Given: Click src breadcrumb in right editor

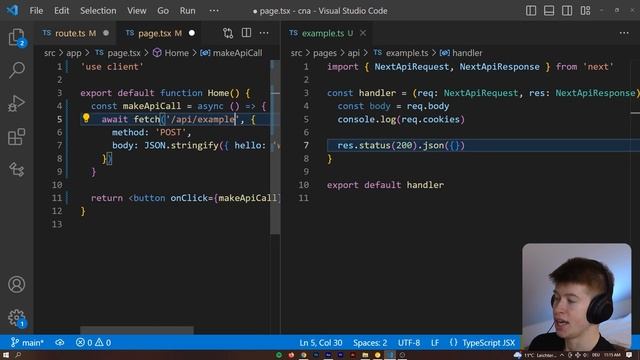Looking at the screenshot, I should click(296, 53).
